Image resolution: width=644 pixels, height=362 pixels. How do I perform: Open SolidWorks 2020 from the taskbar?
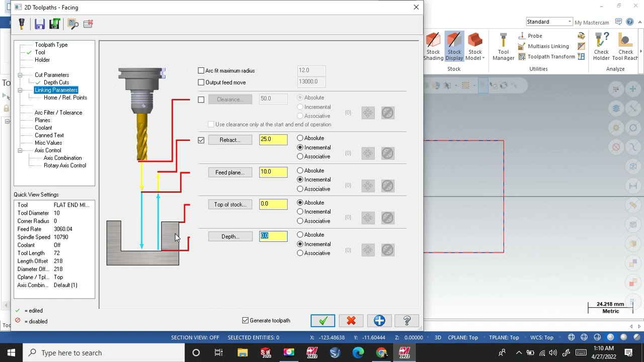tap(265, 352)
